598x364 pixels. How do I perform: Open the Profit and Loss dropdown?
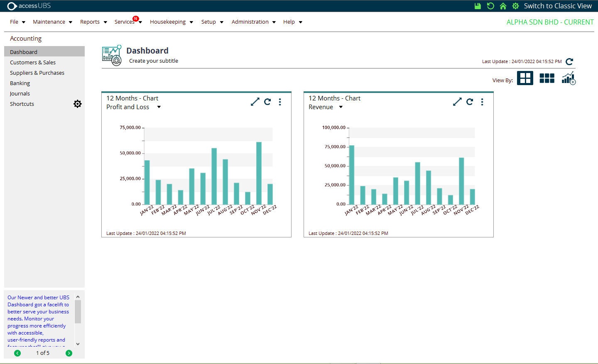[159, 107]
